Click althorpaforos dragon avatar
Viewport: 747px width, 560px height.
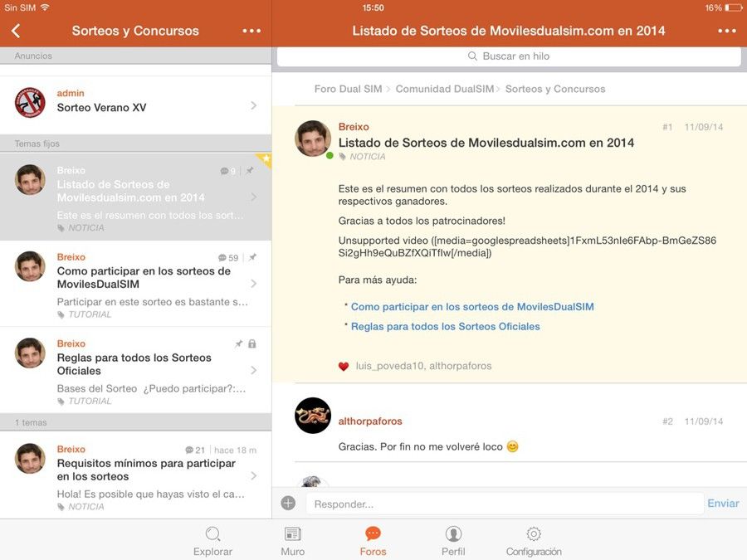(x=313, y=416)
